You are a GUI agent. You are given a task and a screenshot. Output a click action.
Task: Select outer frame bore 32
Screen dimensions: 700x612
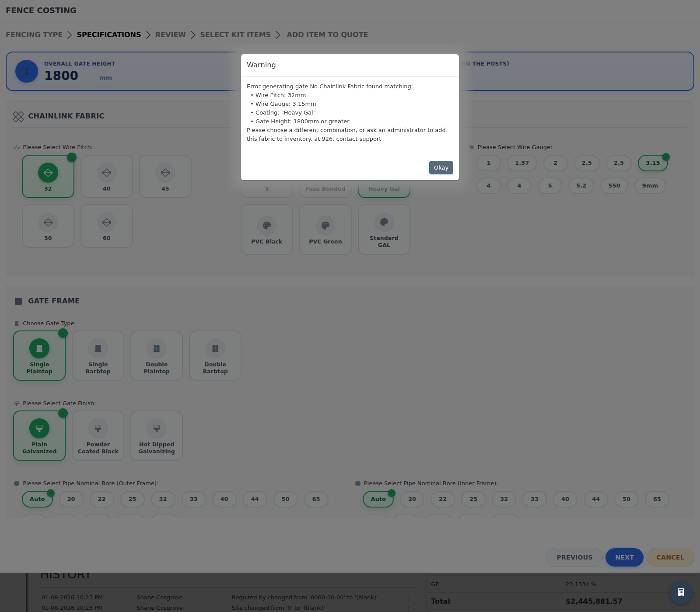(x=163, y=499)
